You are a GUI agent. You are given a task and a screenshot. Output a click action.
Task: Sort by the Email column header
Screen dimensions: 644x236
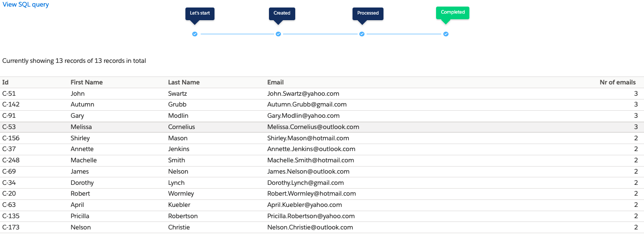coord(276,83)
